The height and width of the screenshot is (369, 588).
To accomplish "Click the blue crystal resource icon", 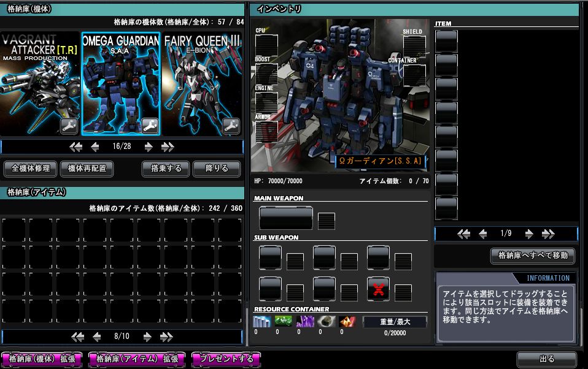I will [261, 322].
